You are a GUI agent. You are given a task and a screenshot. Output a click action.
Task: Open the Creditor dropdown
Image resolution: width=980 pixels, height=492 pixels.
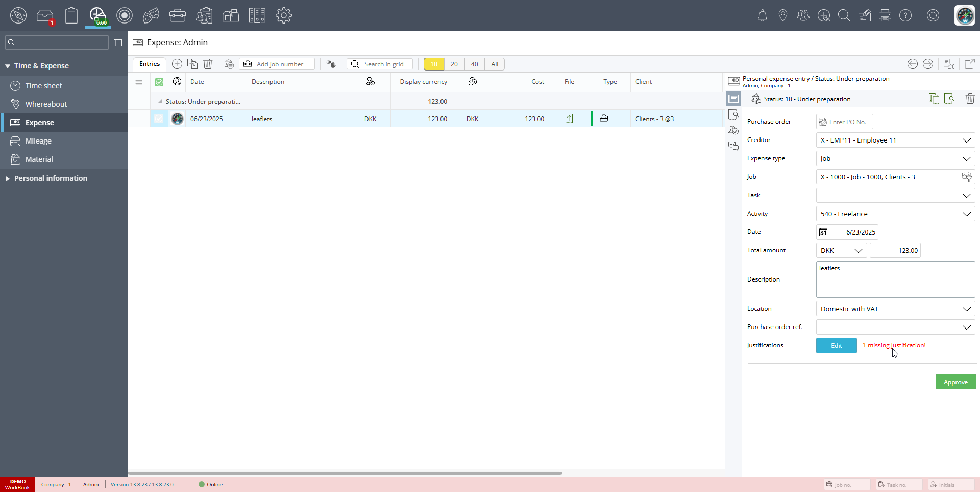tap(966, 140)
